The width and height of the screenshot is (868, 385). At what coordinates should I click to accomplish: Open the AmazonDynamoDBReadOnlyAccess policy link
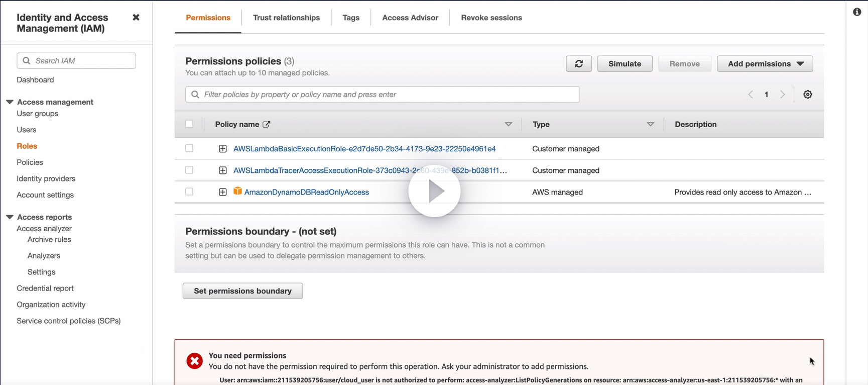tap(306, 192)
